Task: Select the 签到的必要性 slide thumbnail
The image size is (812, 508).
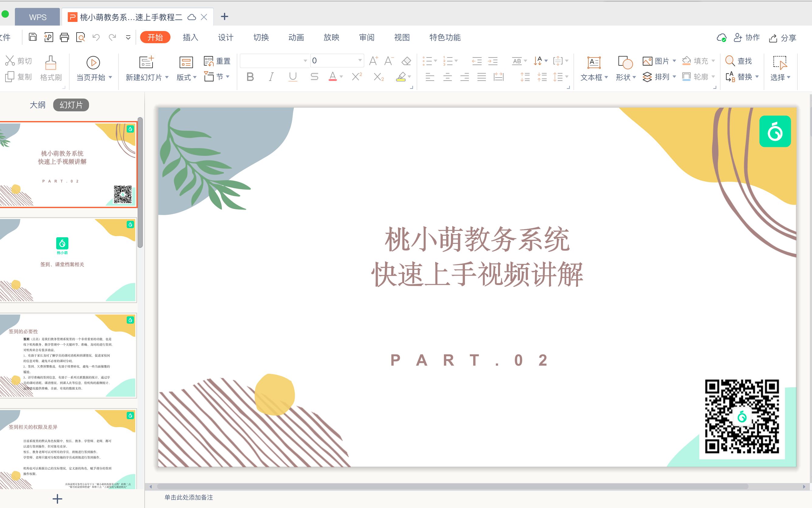Action: [68, 356]
